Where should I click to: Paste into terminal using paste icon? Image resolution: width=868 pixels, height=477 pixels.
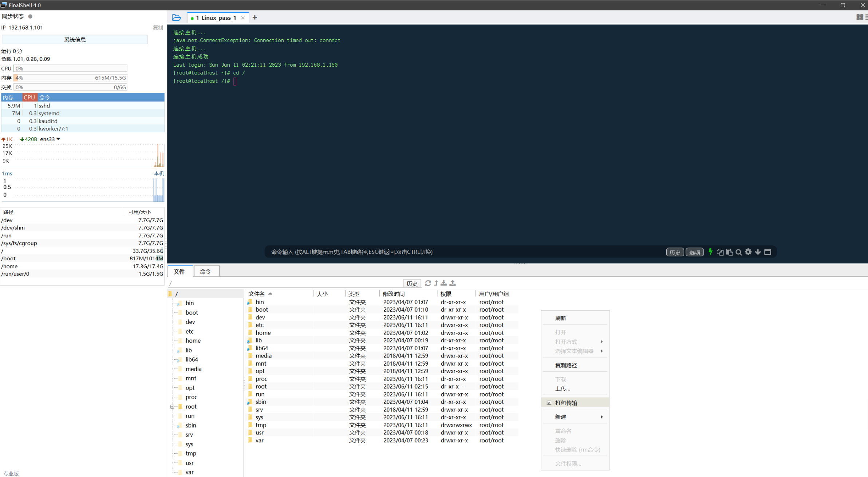(x=729, y=252)
